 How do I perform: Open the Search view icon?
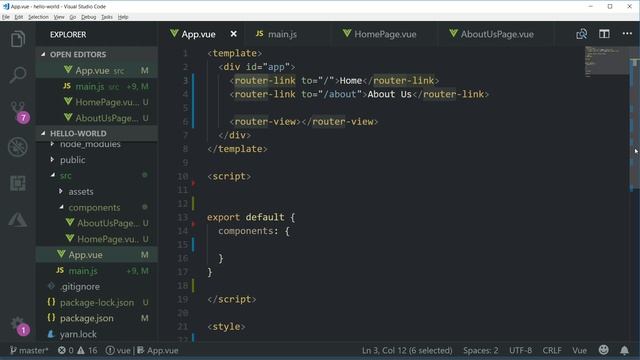[x=18, y=75]
